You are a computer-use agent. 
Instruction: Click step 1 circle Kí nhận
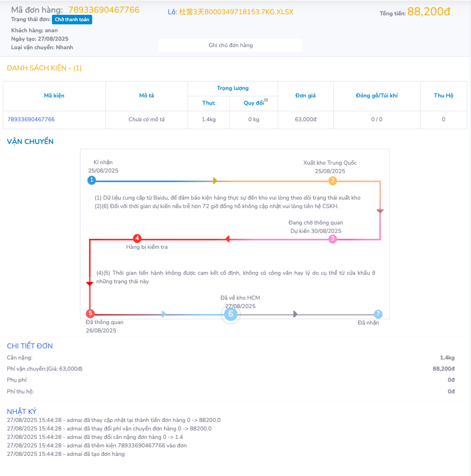92,181
